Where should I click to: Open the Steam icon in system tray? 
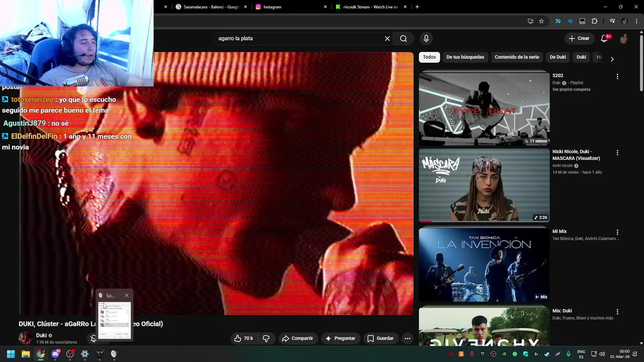click(x=546, y=354)
